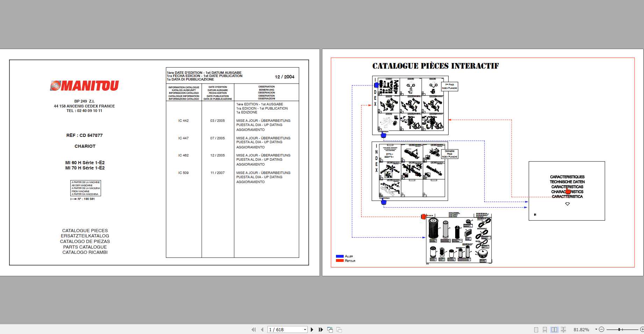Click the 07 / 2005 date cell
This screenshot has width=644, height=334.
click(x=217, y=138)
